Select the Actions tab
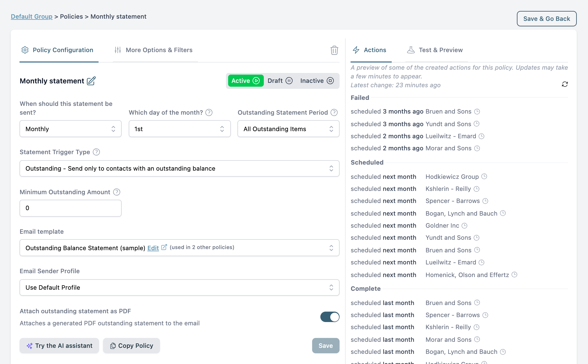The width and height of the screenshot is (588, 364). [x=371, y=50]
